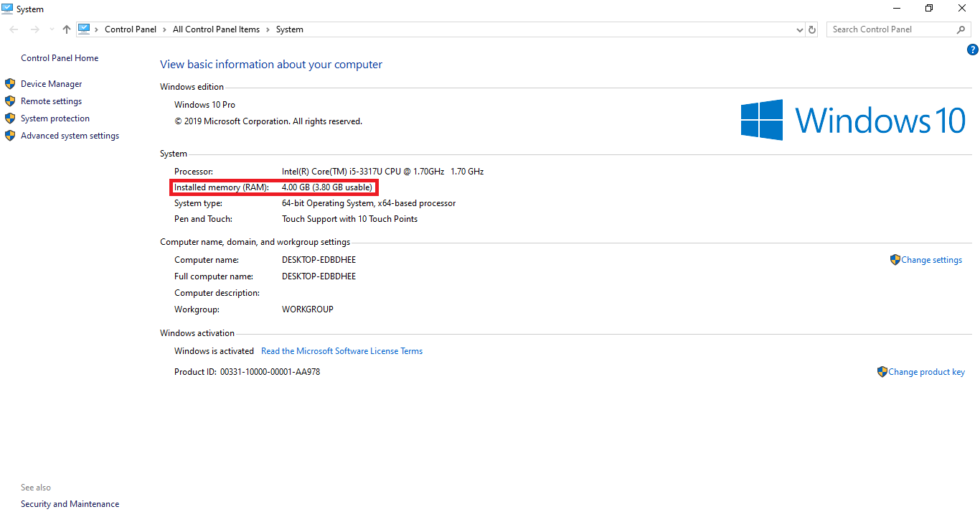The height and width of the screenshot is (517, 980).
Task: Open Control Panel Home
Action: click(x=60, y=58)
